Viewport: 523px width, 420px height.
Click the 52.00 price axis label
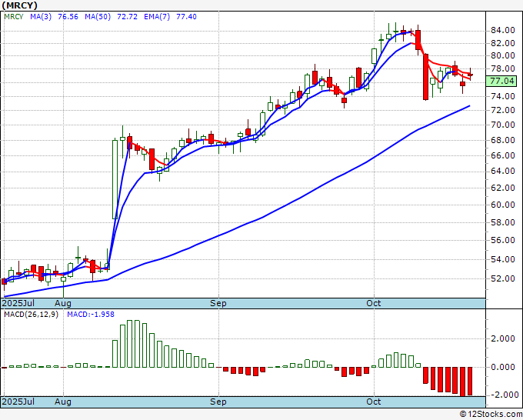point(503,278)
